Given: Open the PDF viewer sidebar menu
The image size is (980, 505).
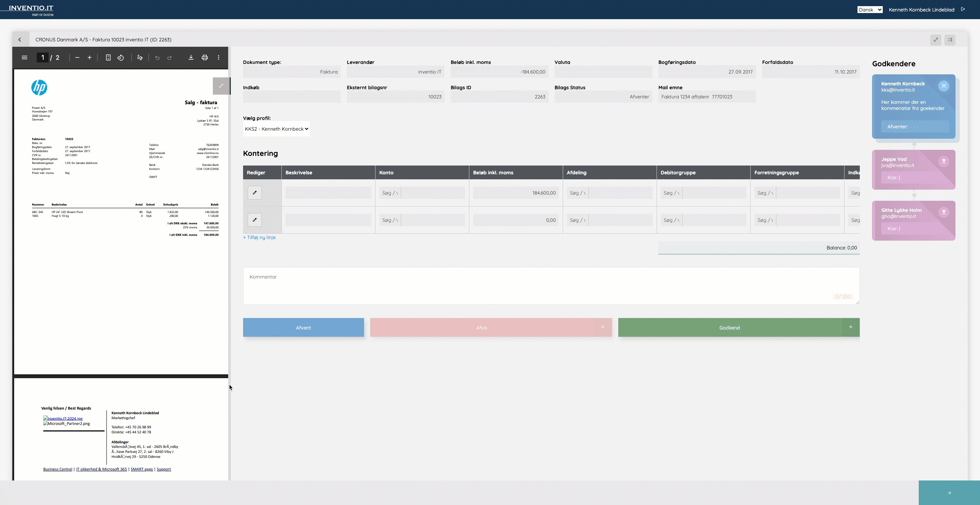Looking at the screenshot, I should [x=24, y=57].
